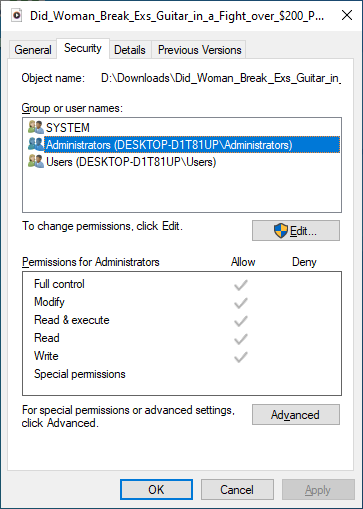
Task: Open the Details tab
Action: tap(130, 50)
